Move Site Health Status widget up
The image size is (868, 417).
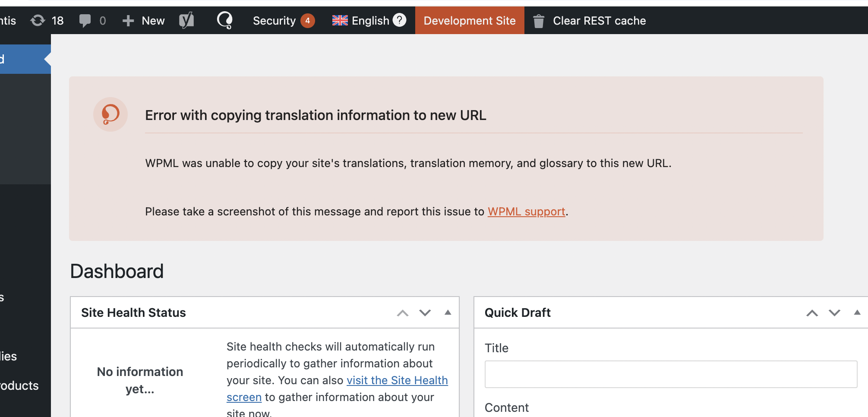click(403, 313)
